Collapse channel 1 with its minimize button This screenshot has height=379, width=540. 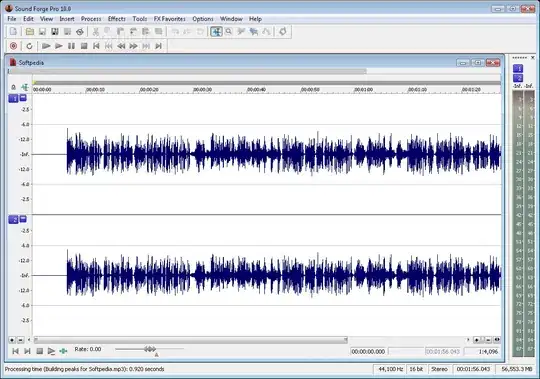point(23,98)
